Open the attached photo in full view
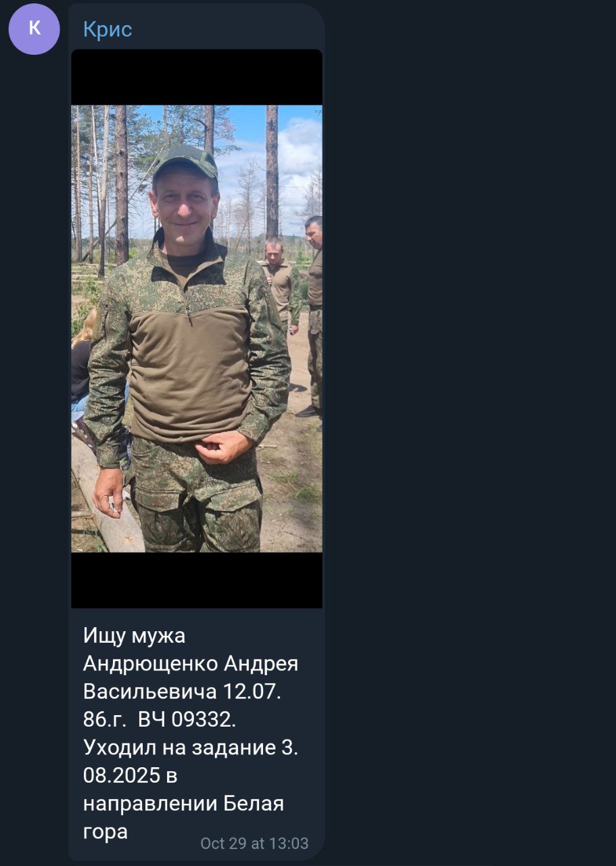 click(197, 329)
